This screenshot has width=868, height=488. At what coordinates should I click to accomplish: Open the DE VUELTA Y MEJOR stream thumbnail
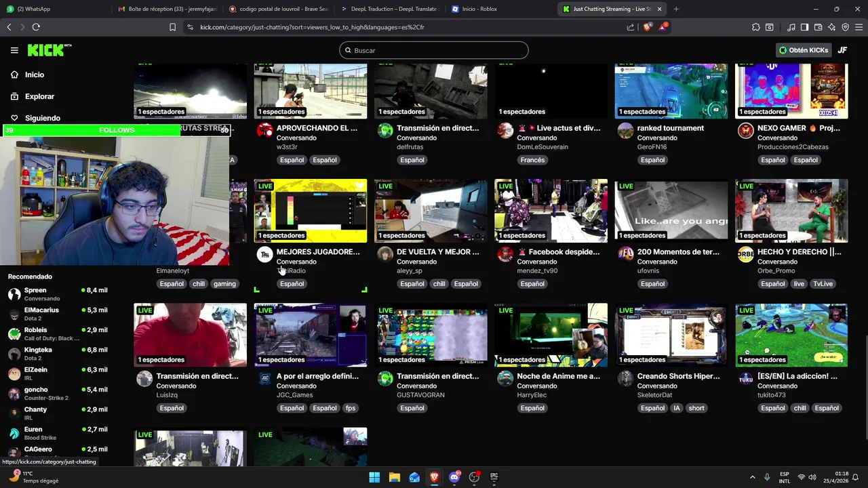(431, 211)
